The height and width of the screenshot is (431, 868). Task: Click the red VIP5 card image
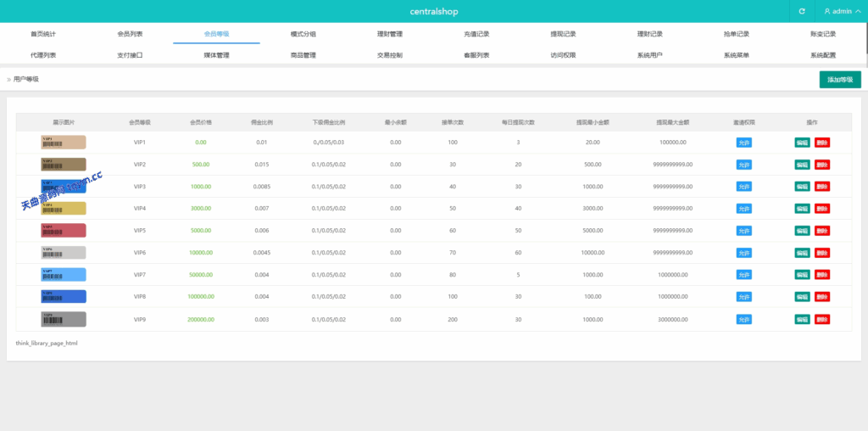pyautogui.click(x=64, y=231)
